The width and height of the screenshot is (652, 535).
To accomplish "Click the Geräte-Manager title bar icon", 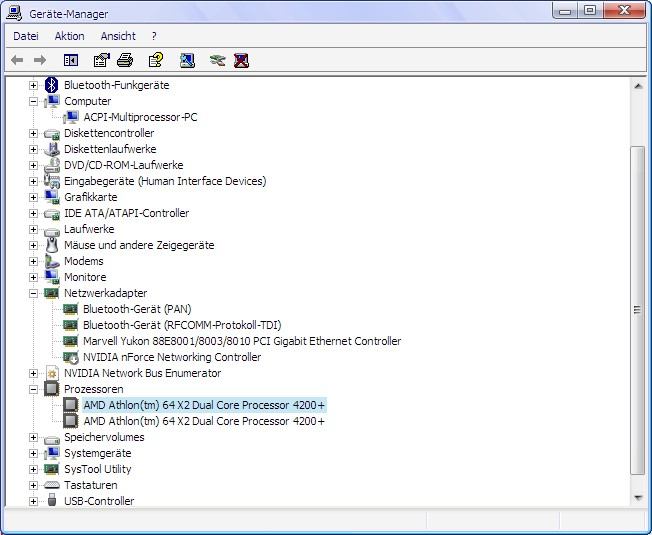I will [14, 12].
